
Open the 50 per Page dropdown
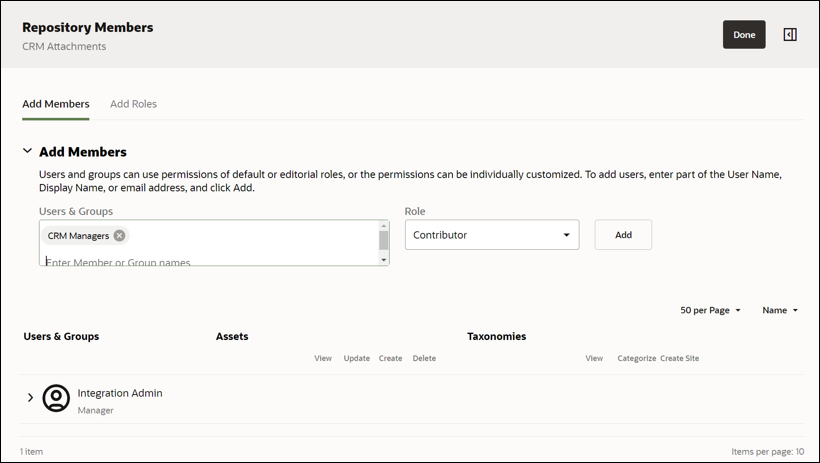tap(710, 310)
